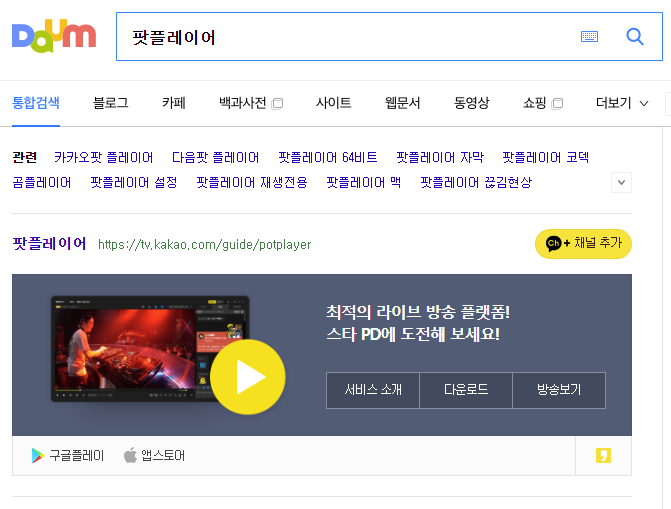This screenshot has height=509, width=671.
Task: Switch to the 블로그 tab
Action: [111, 103]
